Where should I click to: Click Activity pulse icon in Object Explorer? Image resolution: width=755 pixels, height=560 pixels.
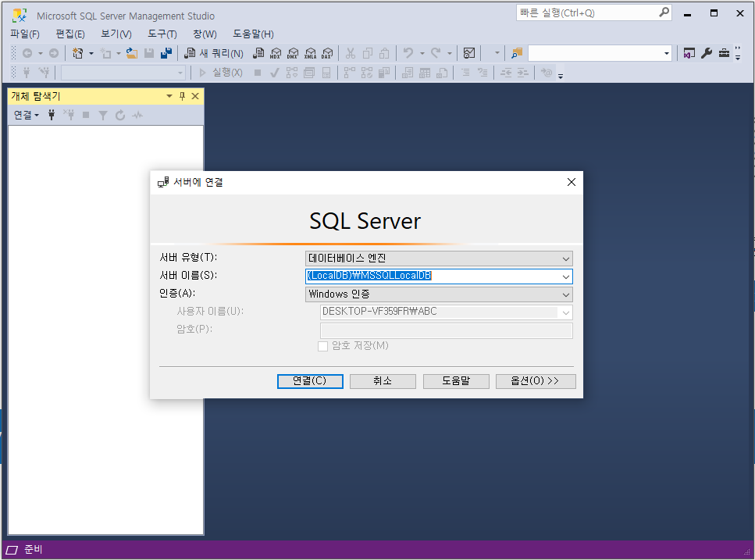coord(137,115)
